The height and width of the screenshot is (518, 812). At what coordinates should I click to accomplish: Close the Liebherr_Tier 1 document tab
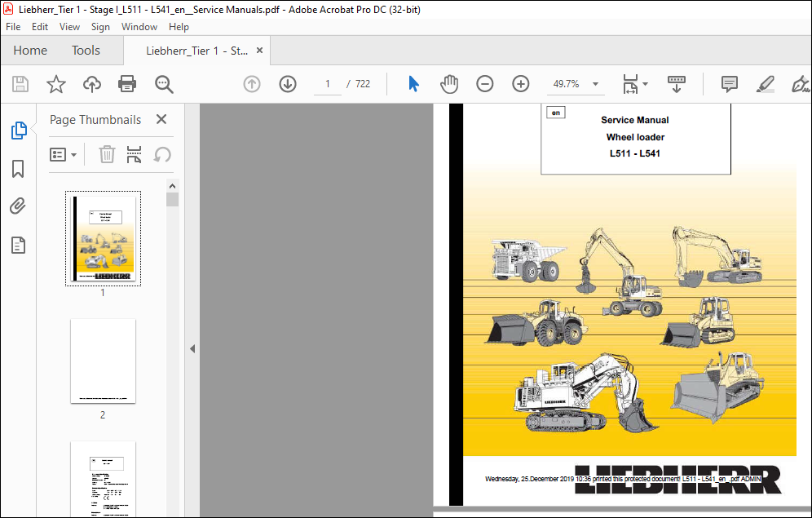(x=259, y=51)
